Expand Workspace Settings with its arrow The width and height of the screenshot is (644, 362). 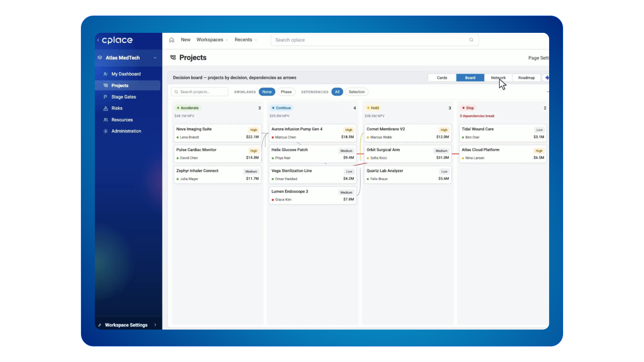click(x=155, y=325)
